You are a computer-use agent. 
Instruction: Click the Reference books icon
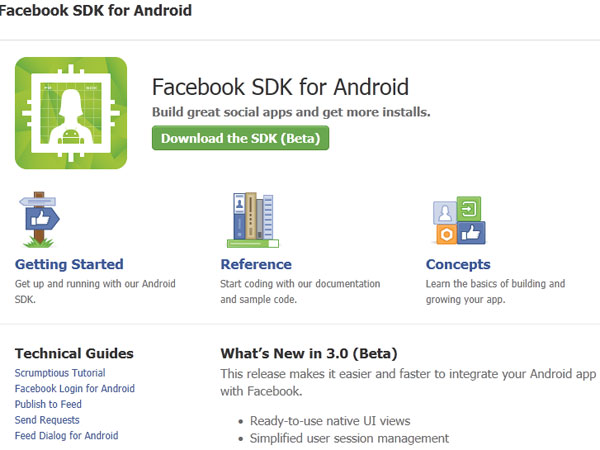coord(252,220)
